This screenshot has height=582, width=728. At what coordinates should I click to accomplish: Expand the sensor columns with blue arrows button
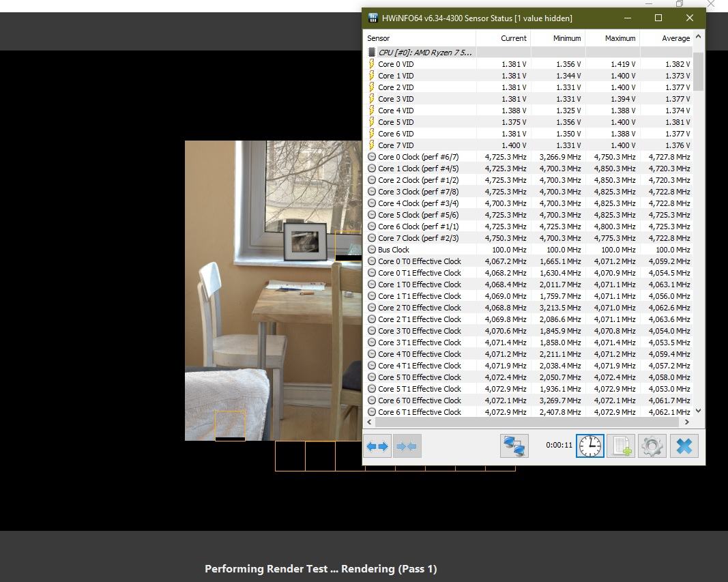pos(377,446)
